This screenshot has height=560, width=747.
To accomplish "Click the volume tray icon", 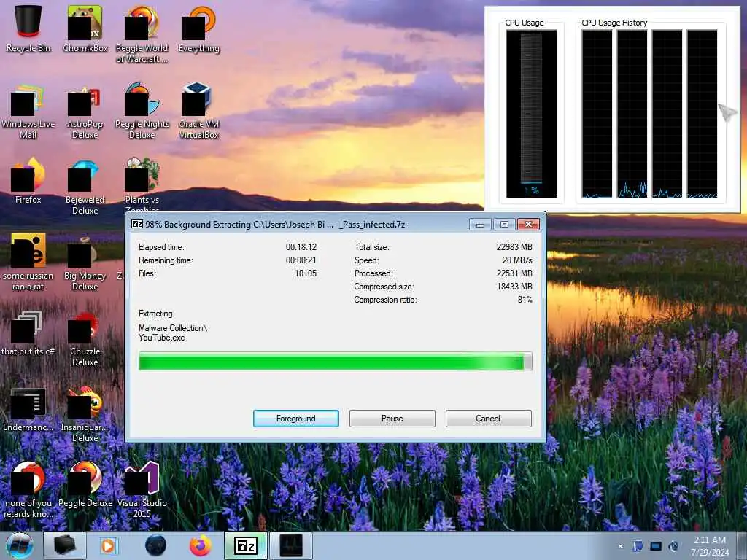I will [x=673, y=546].
